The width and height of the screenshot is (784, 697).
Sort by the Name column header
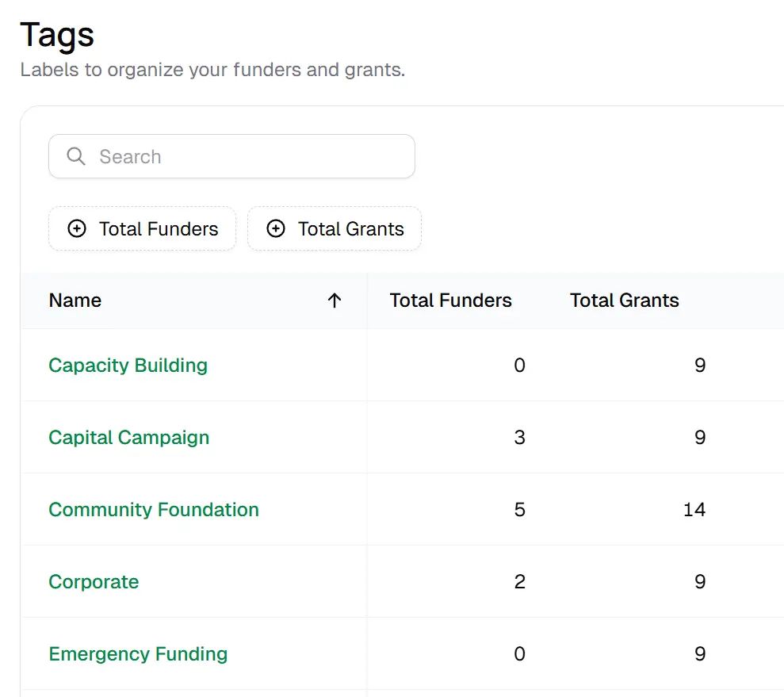coord(75,301)
